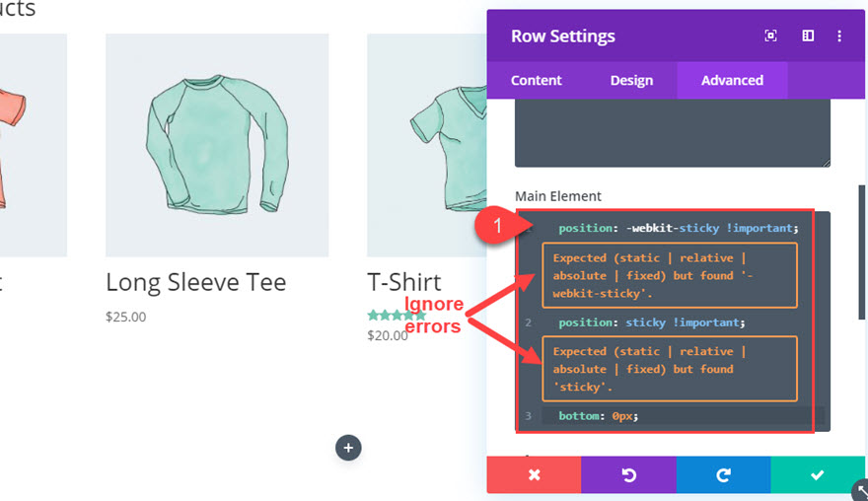The image size is (868, 501).
Task: Click the '-webkit-sticky' CSS line
Action: click(679, 228)
